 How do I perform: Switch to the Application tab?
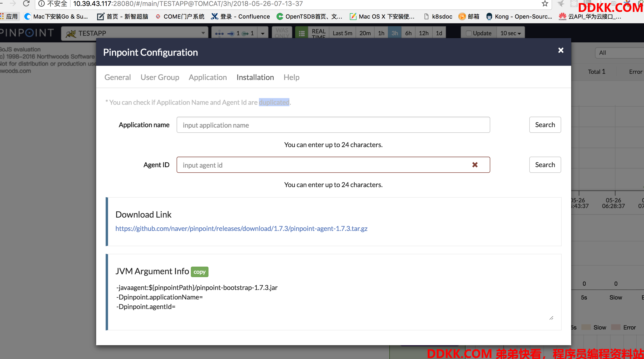tap(208, 77)
